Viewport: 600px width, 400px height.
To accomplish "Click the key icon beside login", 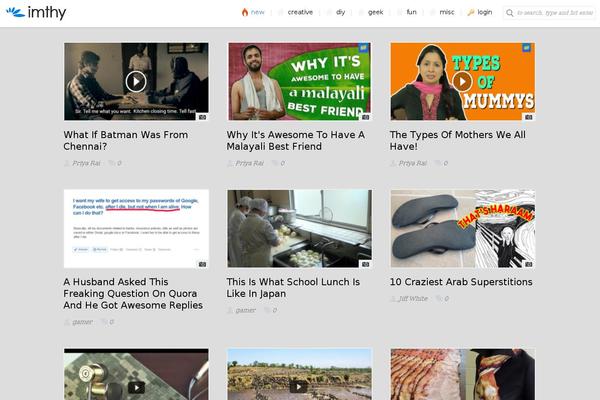I will 471,12.
